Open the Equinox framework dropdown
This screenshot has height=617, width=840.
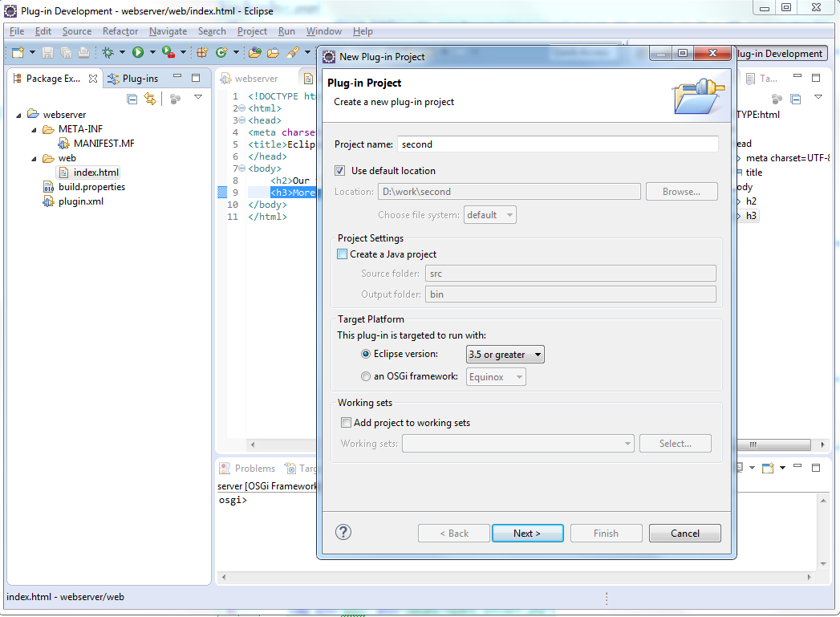tap(496, 376)
